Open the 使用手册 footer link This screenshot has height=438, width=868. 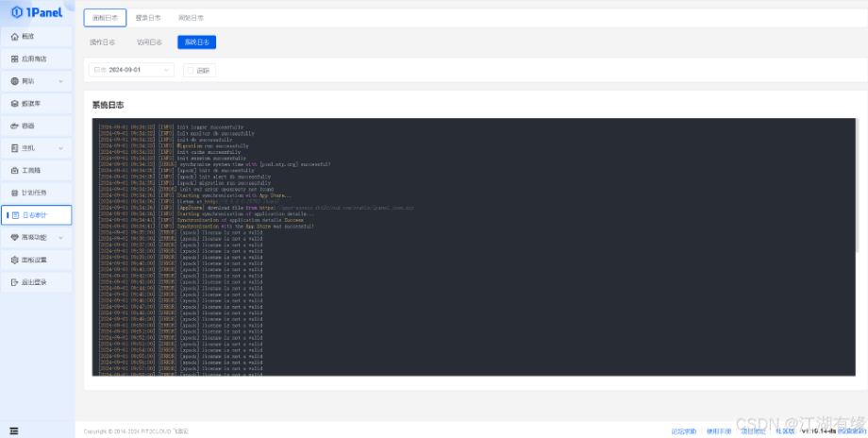719,431
